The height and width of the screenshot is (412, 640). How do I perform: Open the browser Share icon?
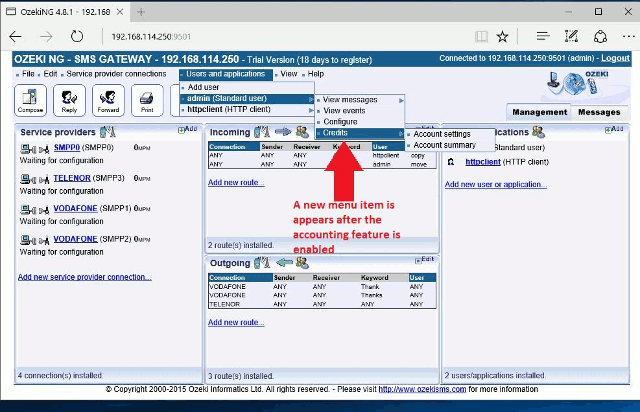point(600,37)
